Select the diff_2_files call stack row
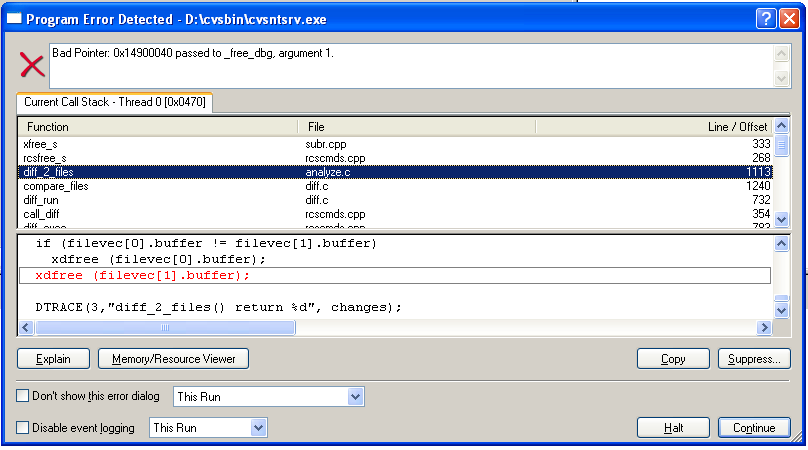 (396, 172)
